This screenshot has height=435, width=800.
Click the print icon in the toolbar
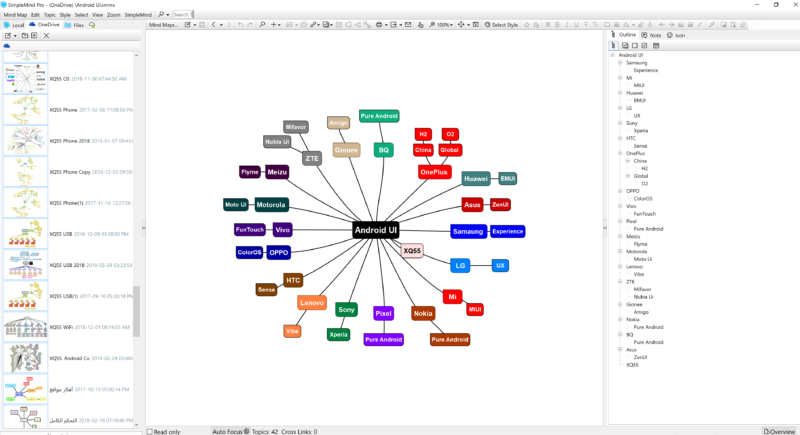380,24
